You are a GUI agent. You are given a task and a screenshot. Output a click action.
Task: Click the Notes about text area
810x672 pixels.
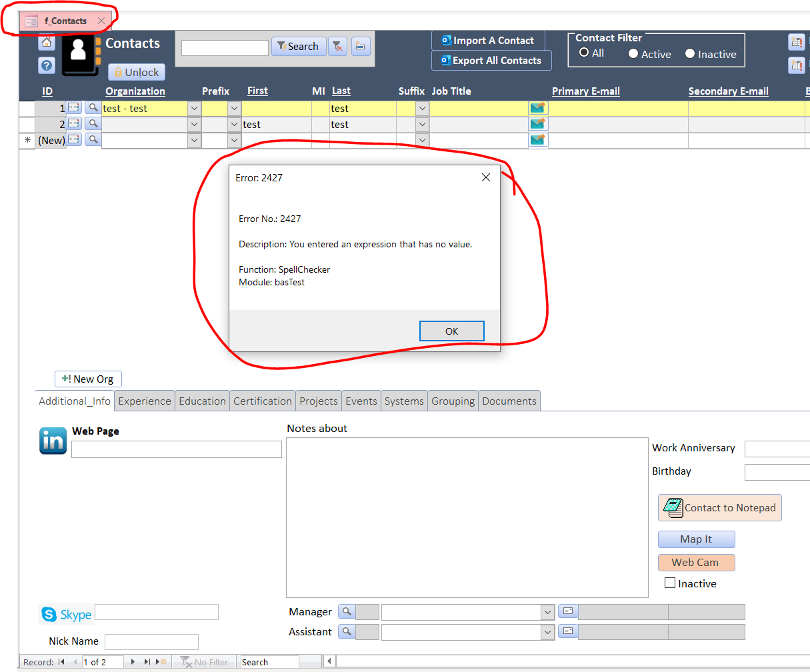click(x=467, y=517)
